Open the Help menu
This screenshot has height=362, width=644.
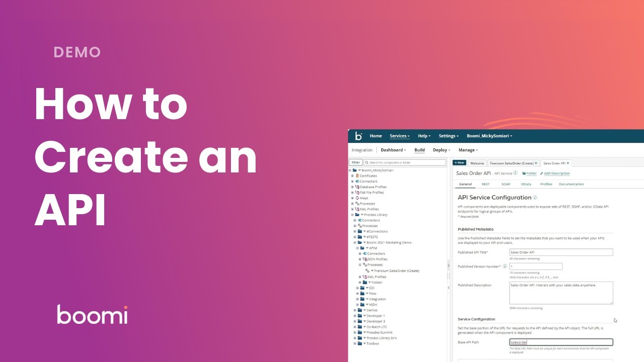pos(424,136)
